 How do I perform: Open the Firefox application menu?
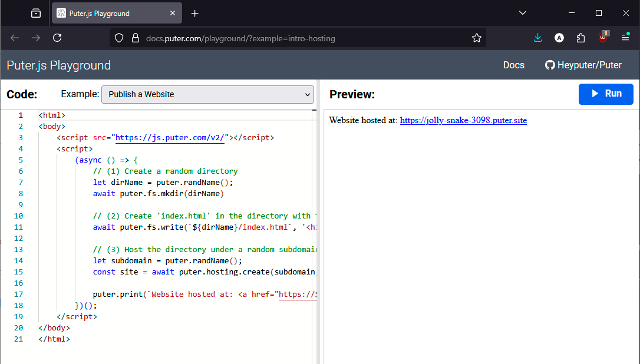point(625,37)
